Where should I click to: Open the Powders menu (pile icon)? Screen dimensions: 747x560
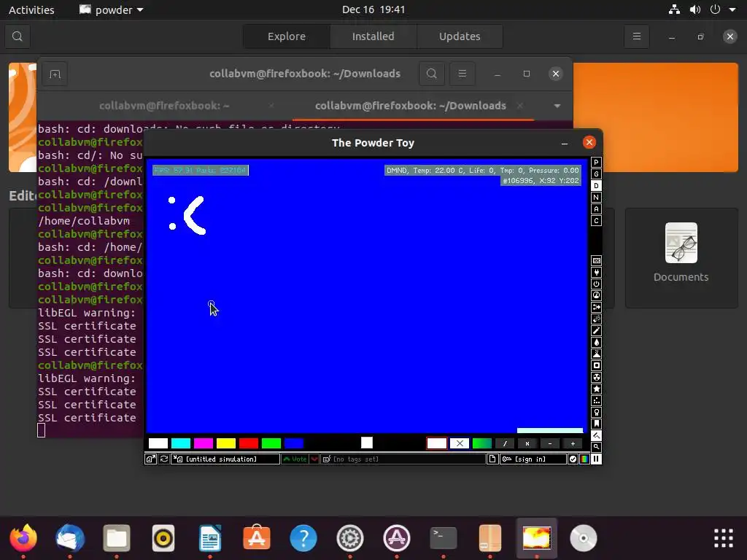(x=596, y=354)
